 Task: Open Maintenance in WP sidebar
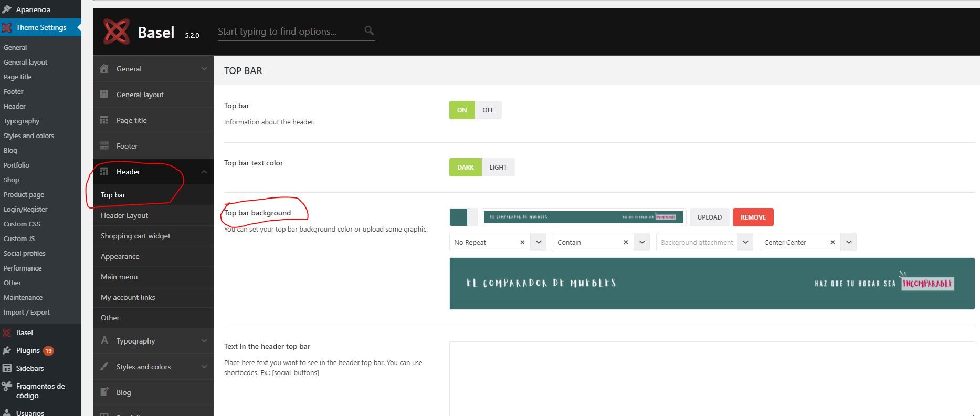tap(23, 297)
